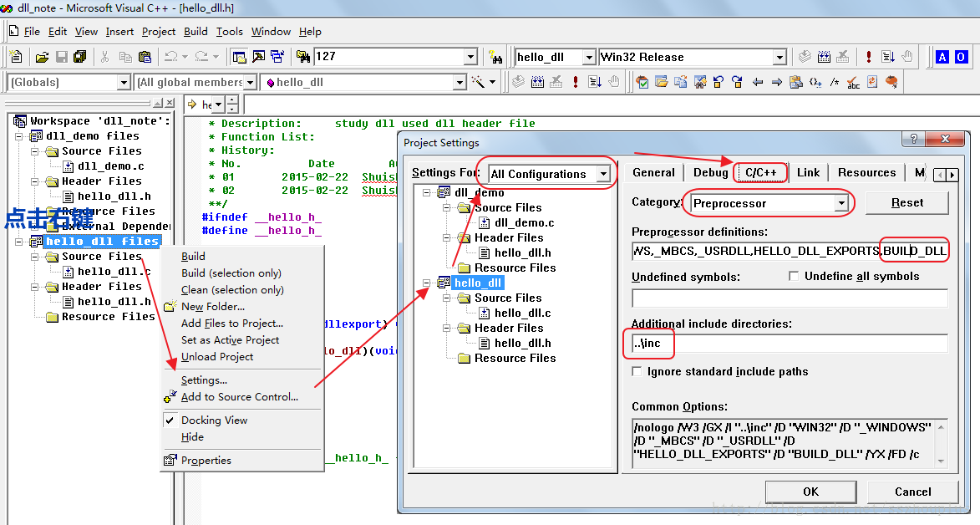Screen dimensions: 980x525
Task: Click the Preprocessor definitions field
Action: pyautogui.click(x=790, y=251)
